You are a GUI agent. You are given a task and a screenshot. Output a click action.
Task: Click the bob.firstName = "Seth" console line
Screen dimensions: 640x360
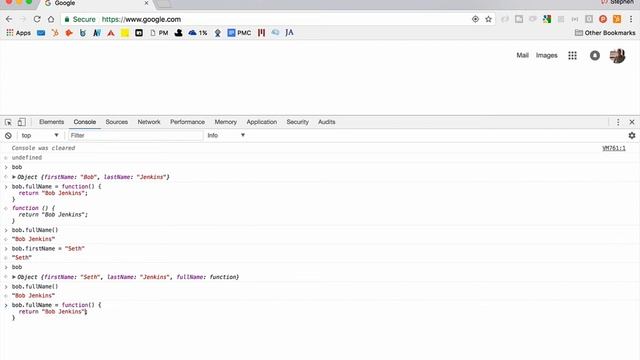coord(48,249)
